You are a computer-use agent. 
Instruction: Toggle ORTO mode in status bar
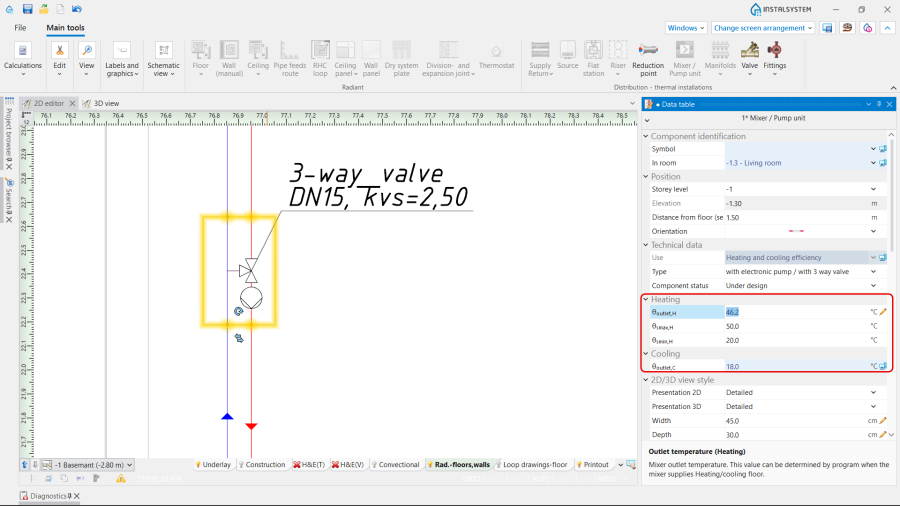[x=471, y=478]
